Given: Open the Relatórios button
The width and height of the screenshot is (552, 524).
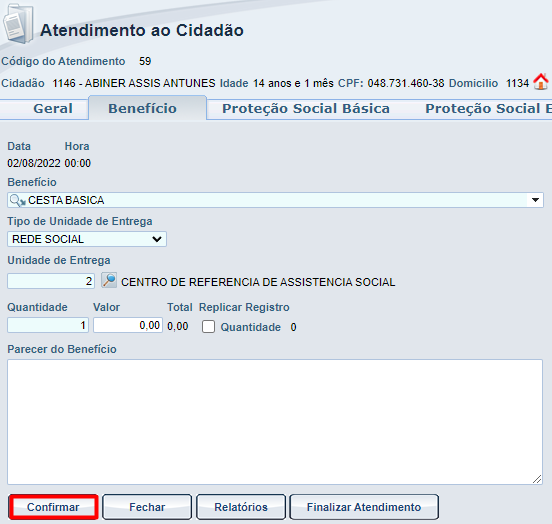Looking at the screenshot, I should coord(241,507).
